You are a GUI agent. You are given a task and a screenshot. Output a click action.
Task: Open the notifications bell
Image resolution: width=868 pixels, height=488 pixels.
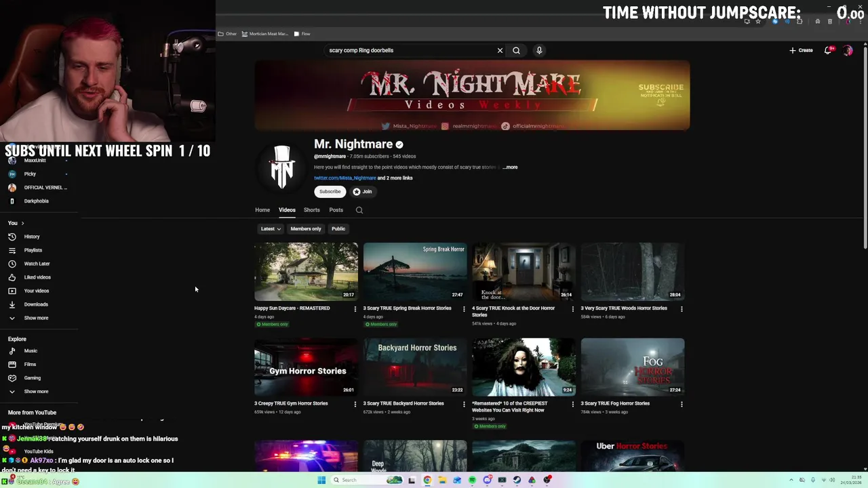tap(828, 50)
